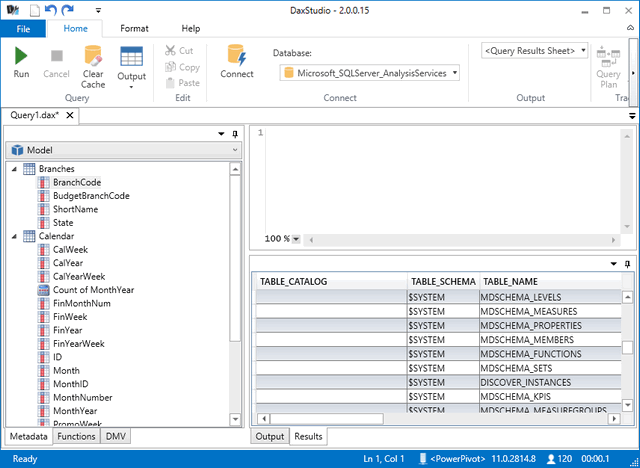Click the Query Plan icon
640x468 pixels.
[608, 57]
